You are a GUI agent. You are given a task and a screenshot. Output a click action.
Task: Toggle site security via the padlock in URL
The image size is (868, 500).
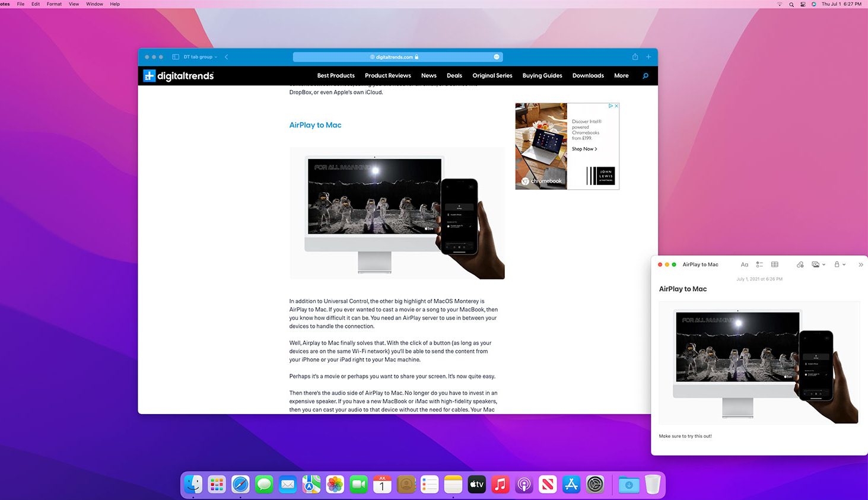point(417,57)
